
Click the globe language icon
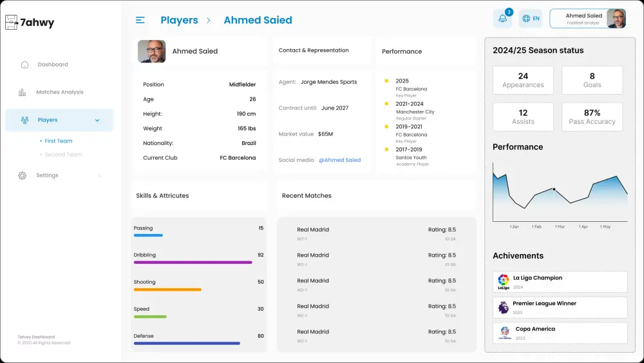tap(526, 19)
